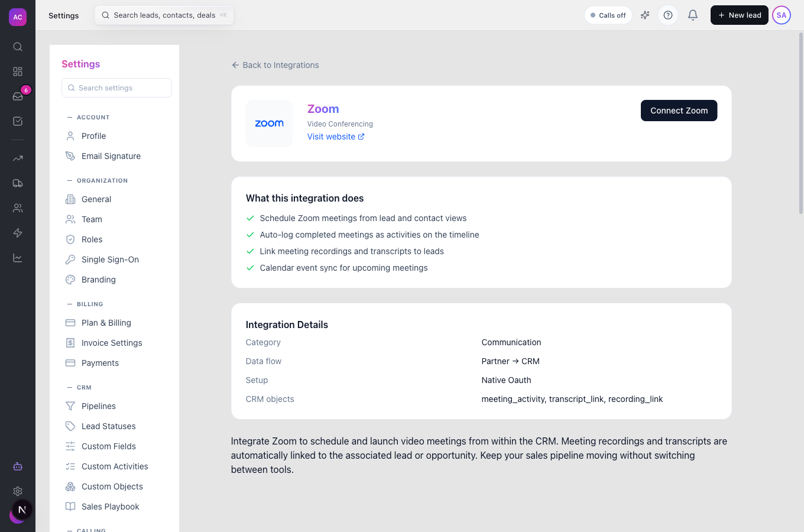The height and width of the screenshot is (532, 804).
Task: Open the SA user avatar menu
Action: (x=782, y=15)
